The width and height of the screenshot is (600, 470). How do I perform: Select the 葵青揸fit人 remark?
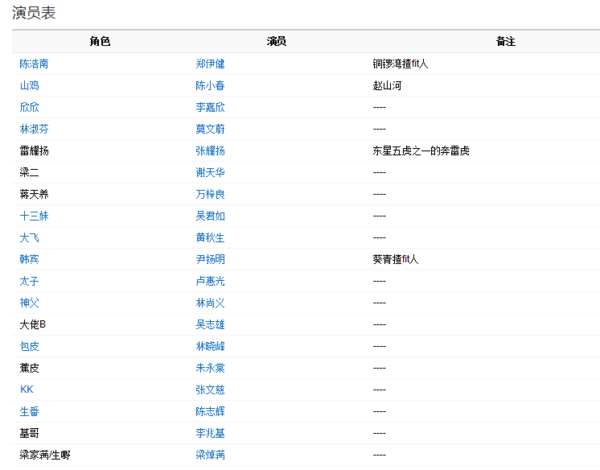(x=395, y=259)
